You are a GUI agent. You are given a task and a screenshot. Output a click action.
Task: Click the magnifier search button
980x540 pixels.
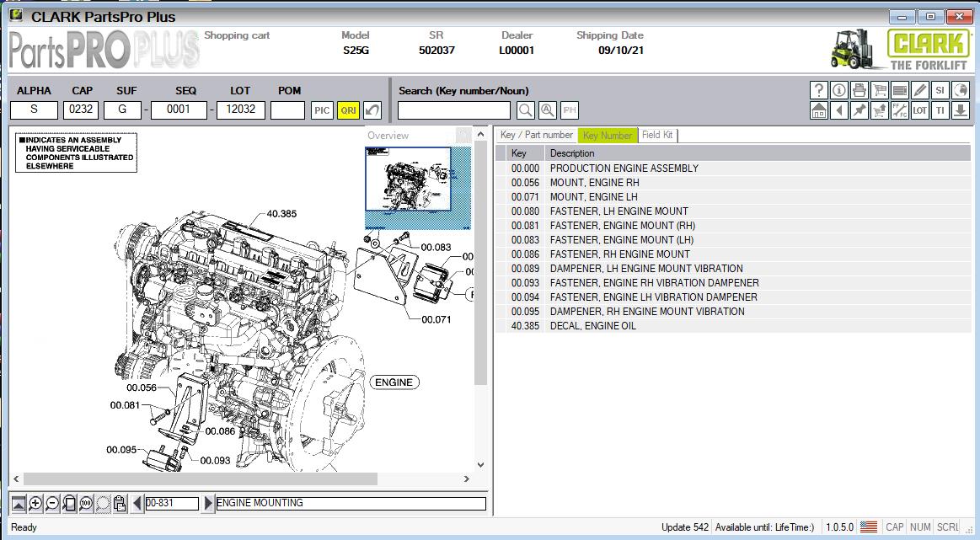pos(525,110)
